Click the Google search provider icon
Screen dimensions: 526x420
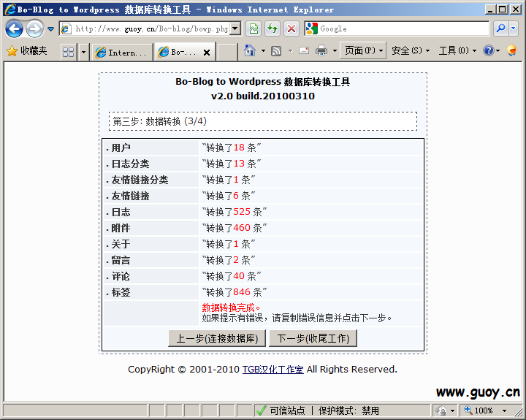click(312, 28)
